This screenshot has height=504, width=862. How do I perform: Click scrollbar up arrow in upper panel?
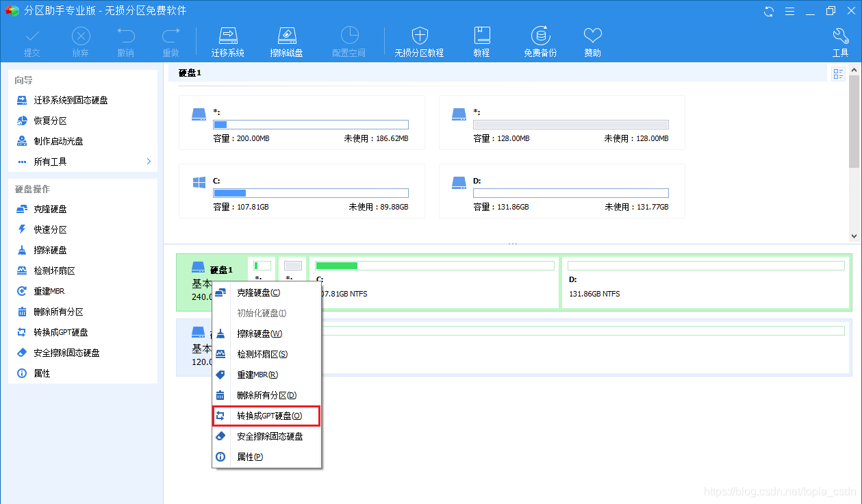pyautogui.click(x=854, y=69)
